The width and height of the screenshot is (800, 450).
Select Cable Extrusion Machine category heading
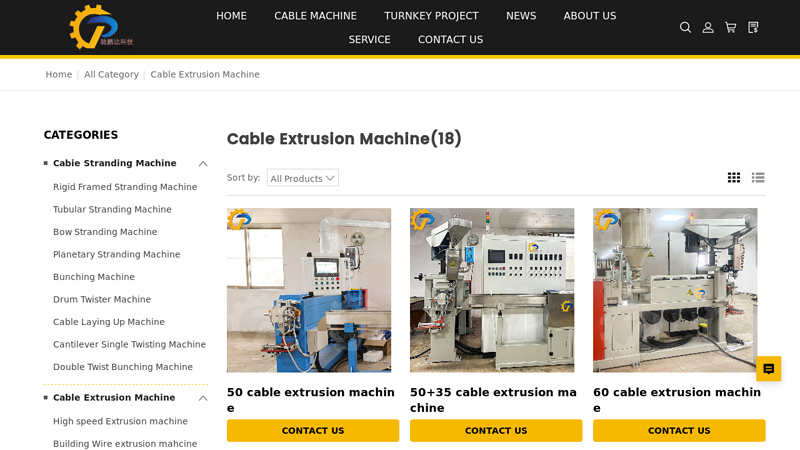click(x=114, y=397)
